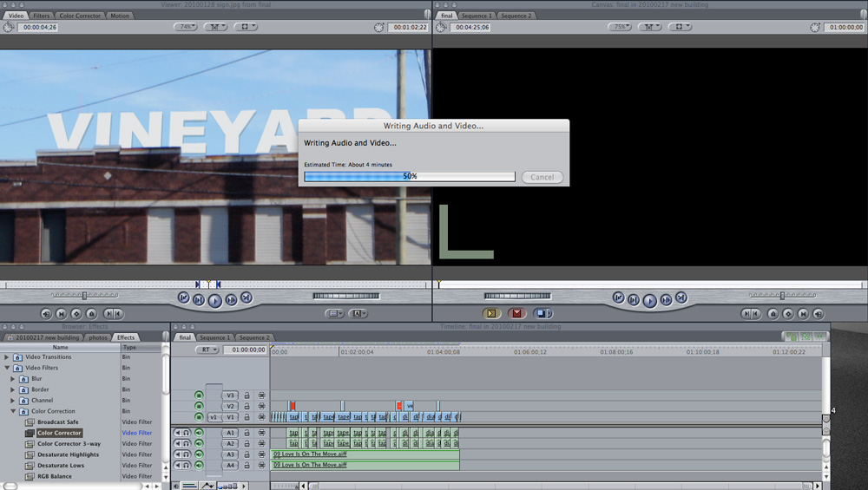Click blue Replace edit button in Canvas
Viewport: 868px width, 490px height.
(542, 314)
